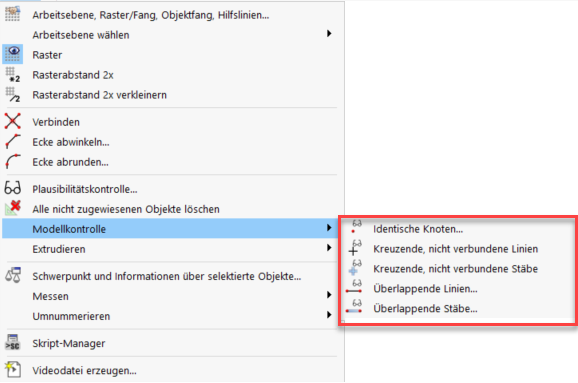This screenshot has width=578, height=383.
Task: Click the Videodatei erzeugen icon
Action: click(x=13, y=369)
